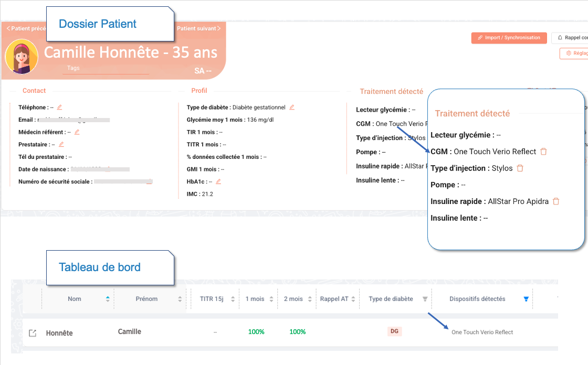Click the Tags input field
This screenshot has width=588, height=365.
[x=106, y=68]
